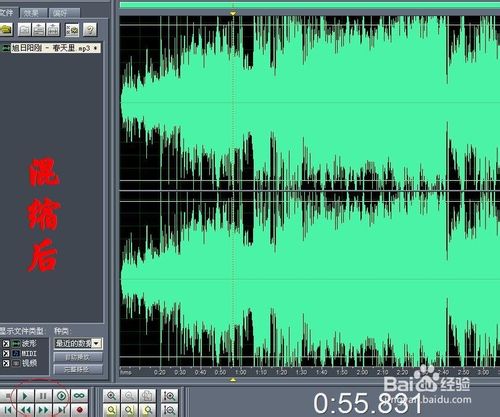
Task: Click the green overview range bar at the top
Action: (x=310, y=5)
